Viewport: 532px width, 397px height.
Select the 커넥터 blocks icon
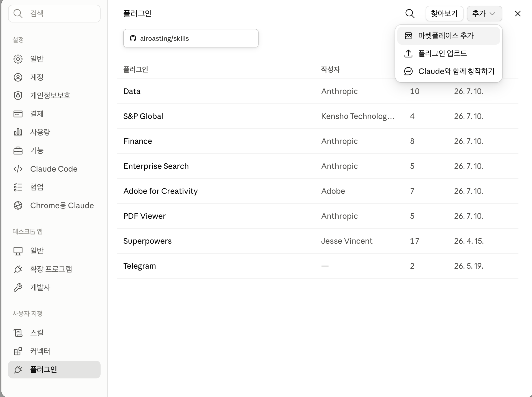point(18,351)
